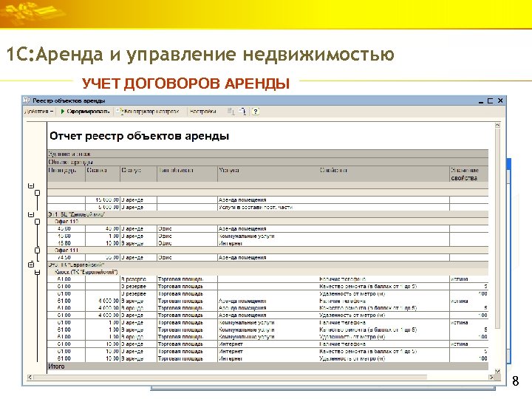This screenshot has width=532, height=399.
Task: Click the Услуга column header
Action: point(268,174)
